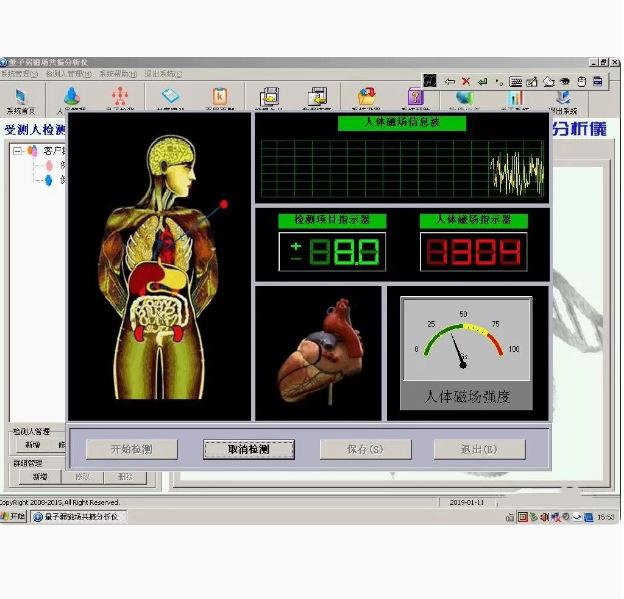Screen dimensions: 624x599
Task: Click the house-shaped icon on input bar
Action: tap(549, 82)
